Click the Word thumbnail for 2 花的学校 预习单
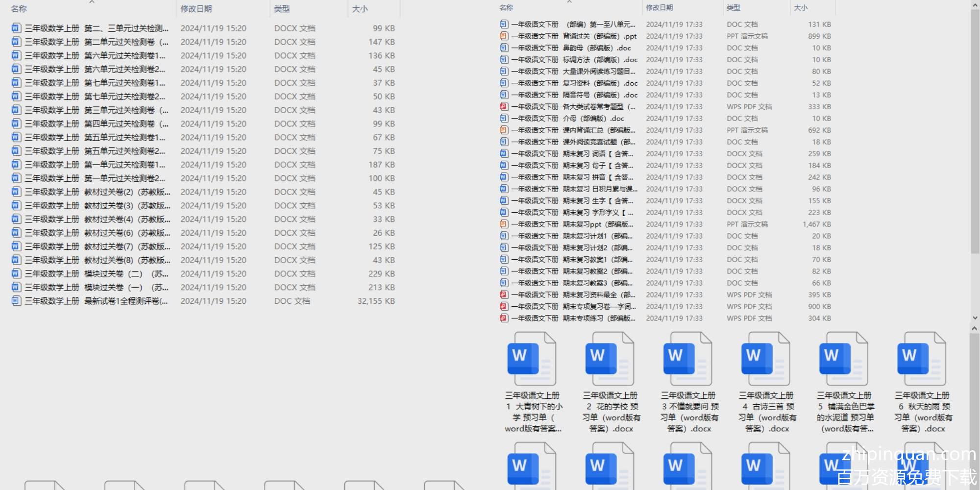The image size is (980, 490). 610,359
